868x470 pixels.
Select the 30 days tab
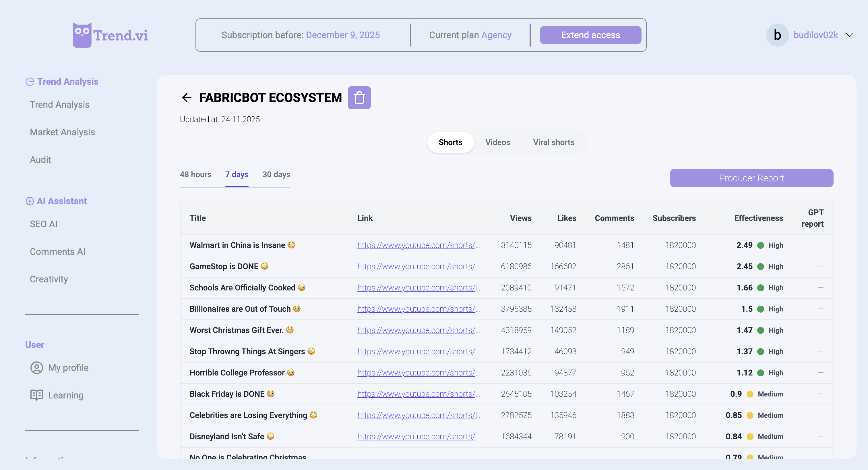(276, 175)
